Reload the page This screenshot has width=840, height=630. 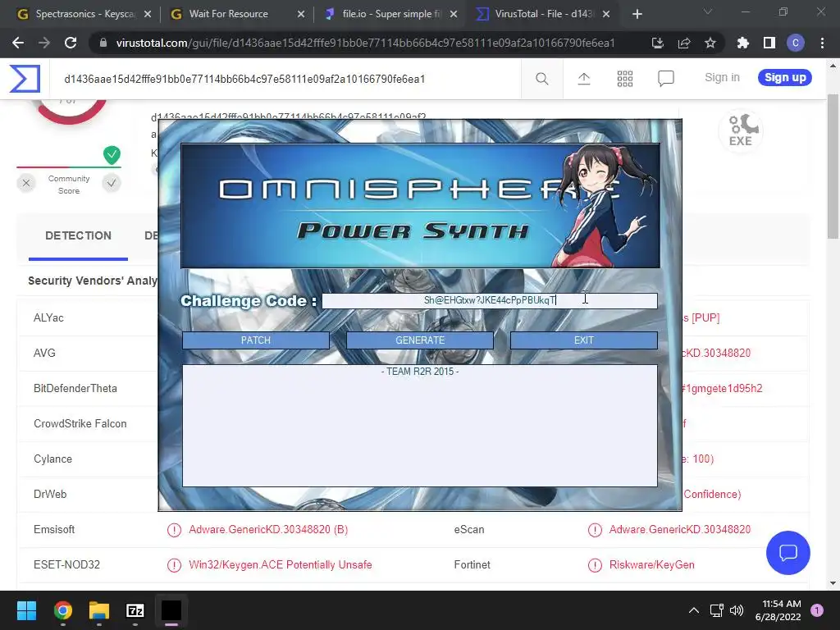[x=71, y=43]
